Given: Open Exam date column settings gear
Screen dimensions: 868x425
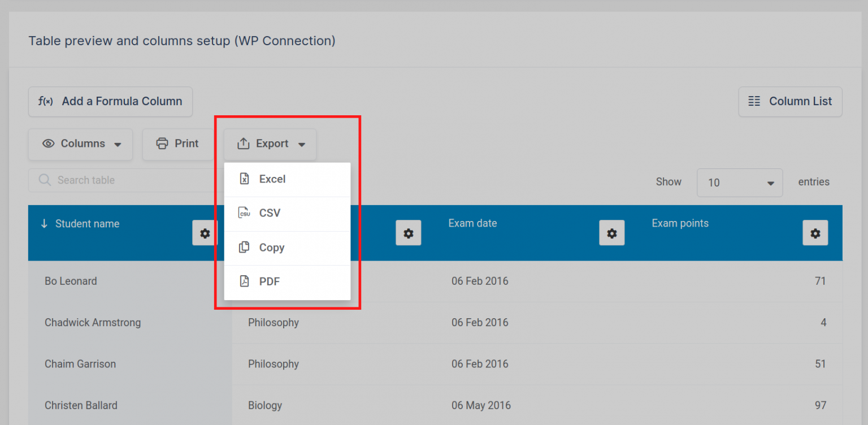Looking at the screenshot, I should point(611,233).
